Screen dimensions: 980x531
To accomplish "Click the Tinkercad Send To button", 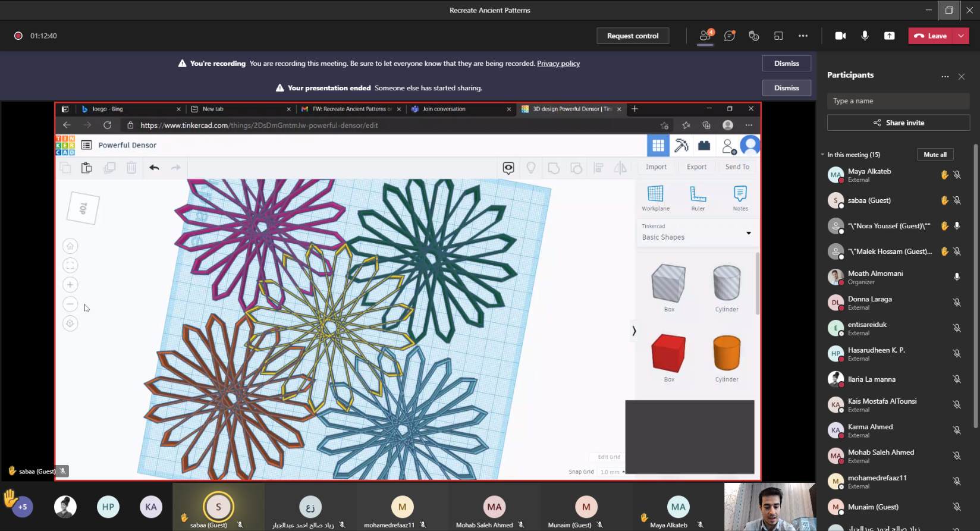I will pos(737,167).
